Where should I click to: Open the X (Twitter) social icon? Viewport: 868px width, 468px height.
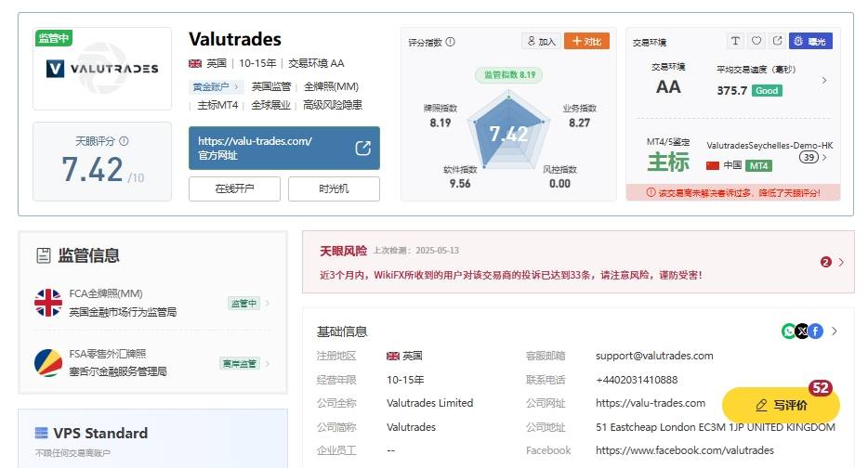pyautogui.click(x=802, y=331)
